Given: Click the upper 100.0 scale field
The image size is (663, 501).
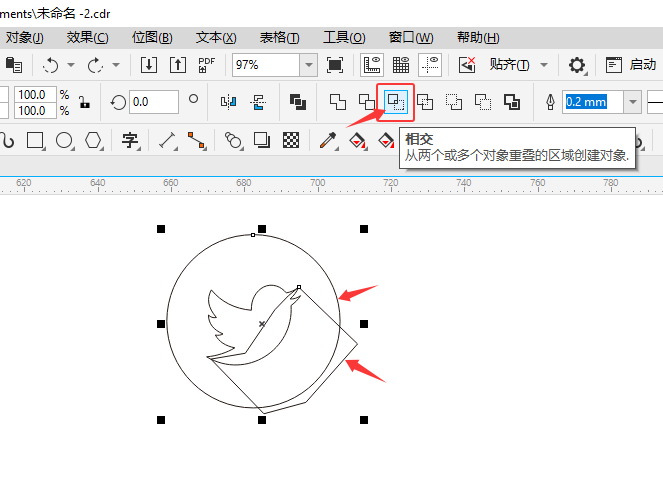Looking at the screenshot, I should pos(35,94).
